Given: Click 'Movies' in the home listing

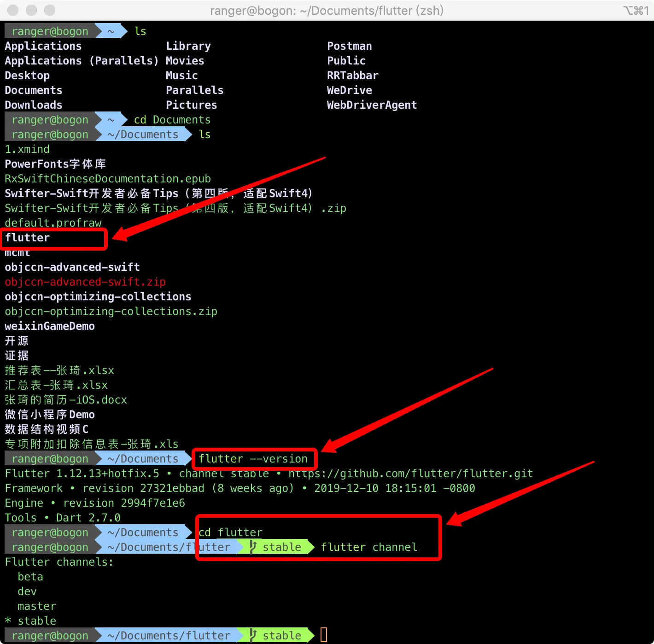Looking at the screenshot, I should pyautogui.click(x=185, y=61).
